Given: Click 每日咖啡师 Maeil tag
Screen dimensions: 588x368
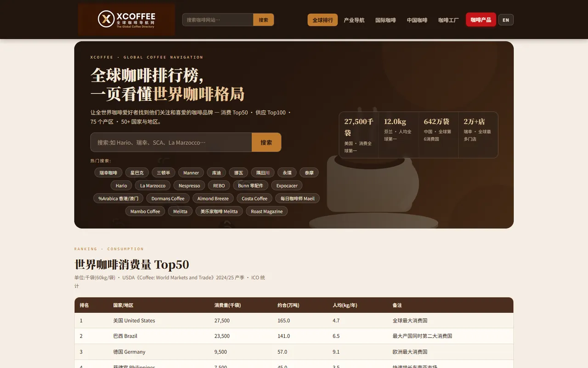Looking at the screenshot, I should 298,198.
